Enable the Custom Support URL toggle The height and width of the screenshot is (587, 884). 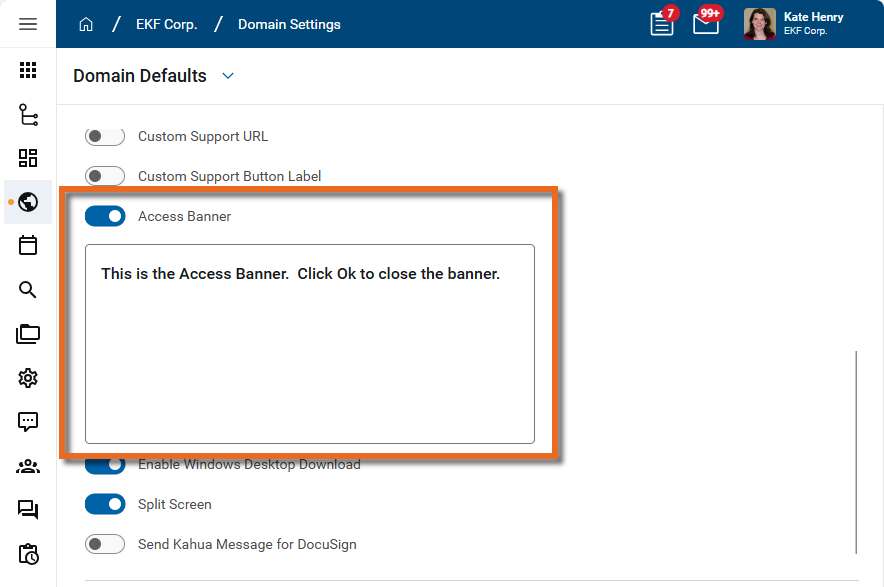pos(105,136)
